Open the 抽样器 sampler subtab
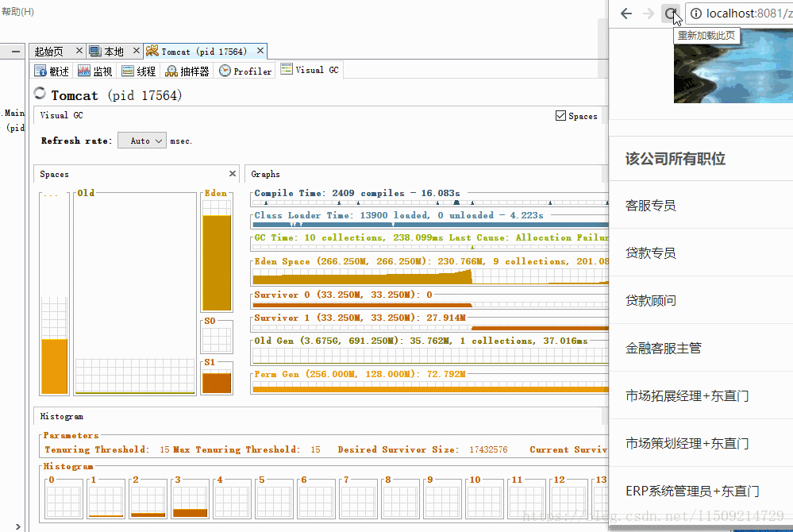The width and height of the screenshot is (793, 532). (x=187, y=71)
